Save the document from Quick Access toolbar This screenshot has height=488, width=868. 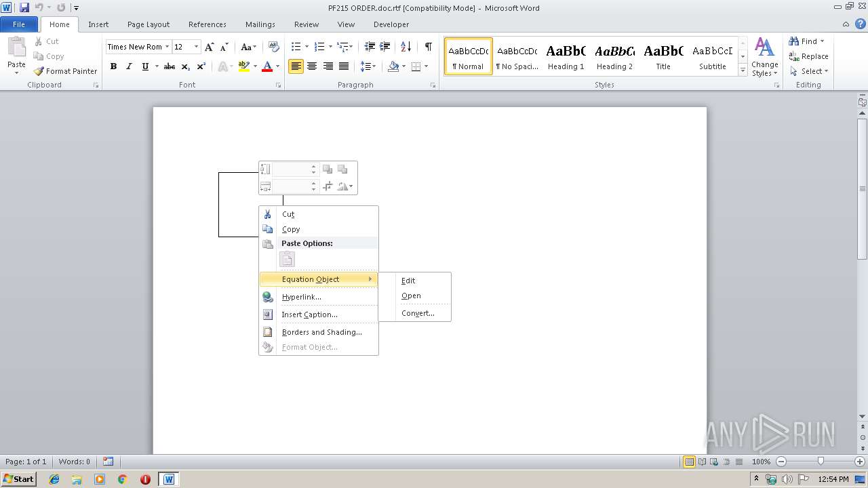(24, 7)
